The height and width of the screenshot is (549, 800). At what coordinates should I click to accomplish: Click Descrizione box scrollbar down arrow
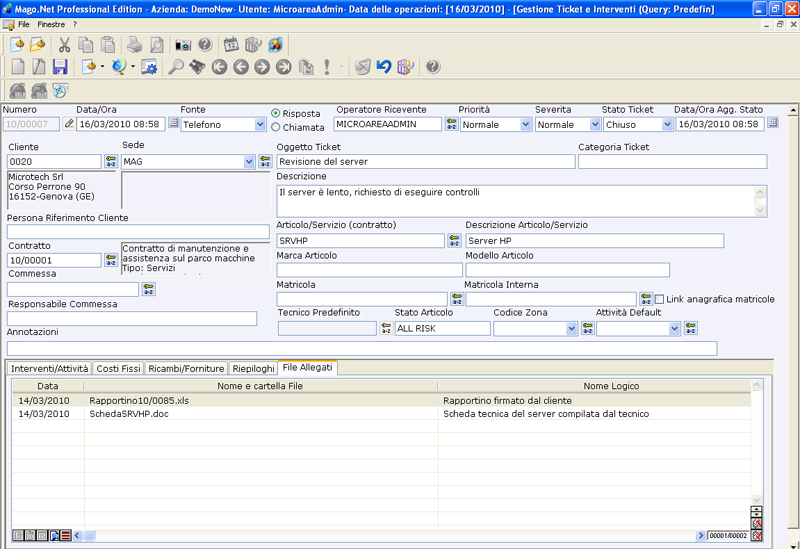760,210
